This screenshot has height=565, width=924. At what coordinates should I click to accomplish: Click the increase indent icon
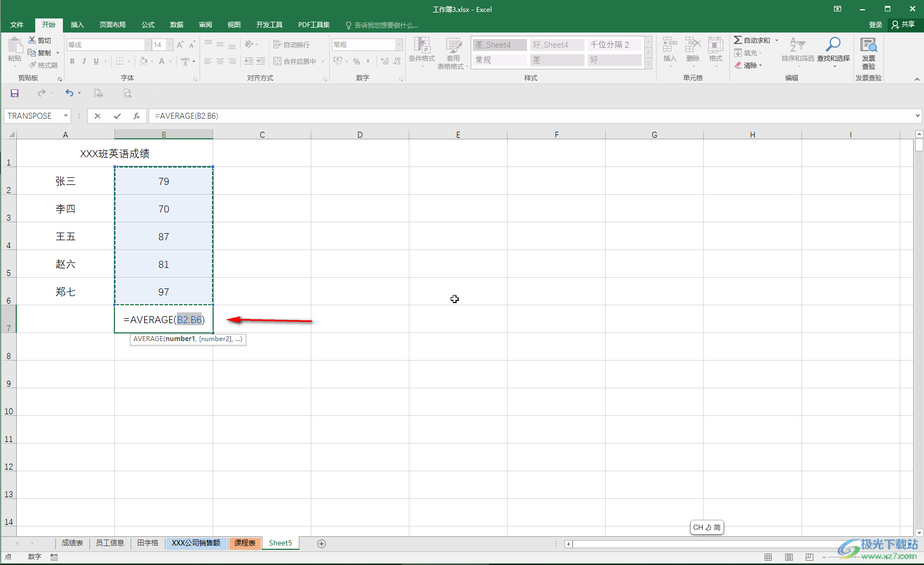[x=261, y=61]
